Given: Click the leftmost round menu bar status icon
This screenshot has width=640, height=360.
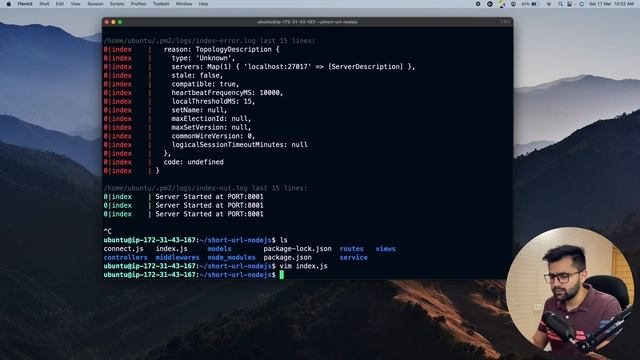Looking at the screenshot, I should pos(478,4).
